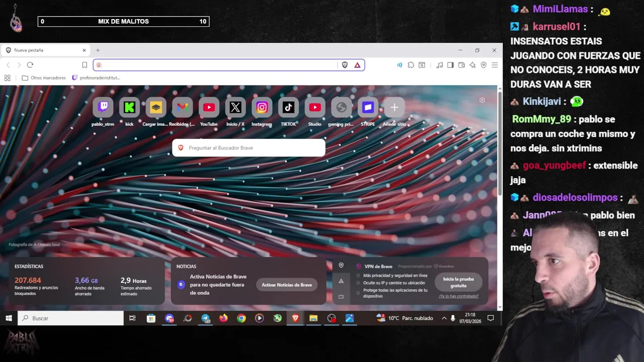Click the search-in-page toolbar icon next to extensions
This screenshot has width=644, height=362.
tap(422, 65)
